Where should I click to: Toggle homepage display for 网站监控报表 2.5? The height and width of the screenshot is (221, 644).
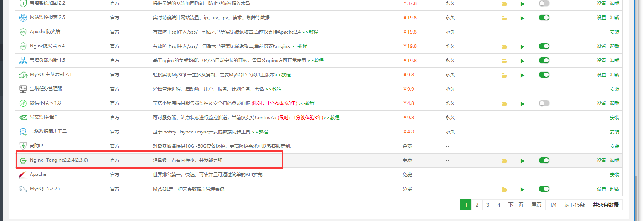click(x=544, y=17)
